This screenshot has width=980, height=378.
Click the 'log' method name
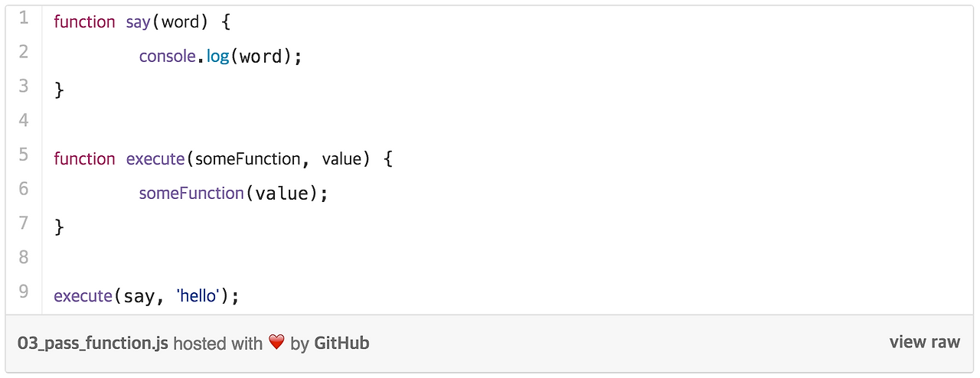(x=218, y=57)
